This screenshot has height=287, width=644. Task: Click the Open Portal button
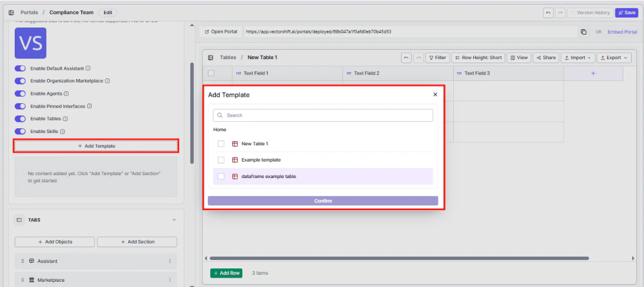click(221, 32)
